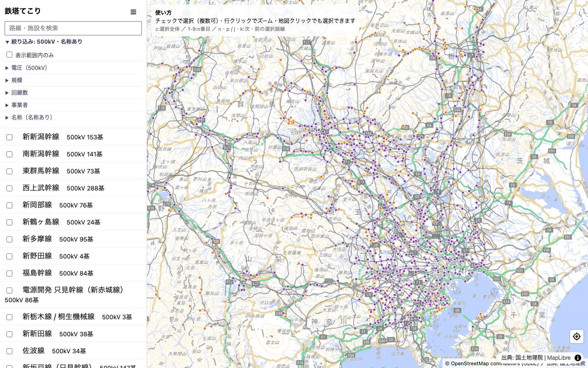The height and width of the screenshot is (368, 588).
Task: Select the 新栃木線 / 桐生機械線 row label
Action: [x=58, y=316]
